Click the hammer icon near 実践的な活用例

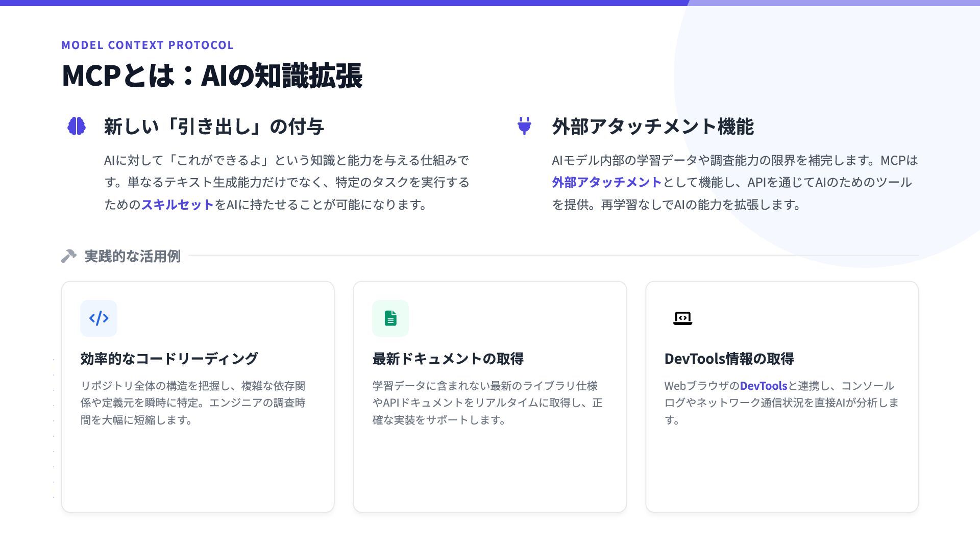pos(68,256)
